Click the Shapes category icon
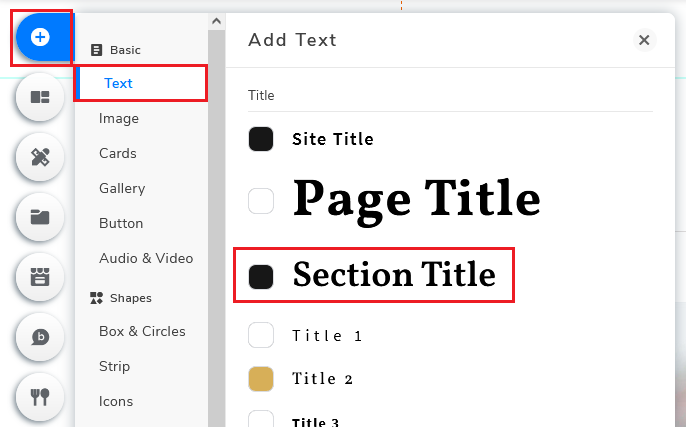Image resolution: width=686 pixels, height=427 pixels. 96,298
